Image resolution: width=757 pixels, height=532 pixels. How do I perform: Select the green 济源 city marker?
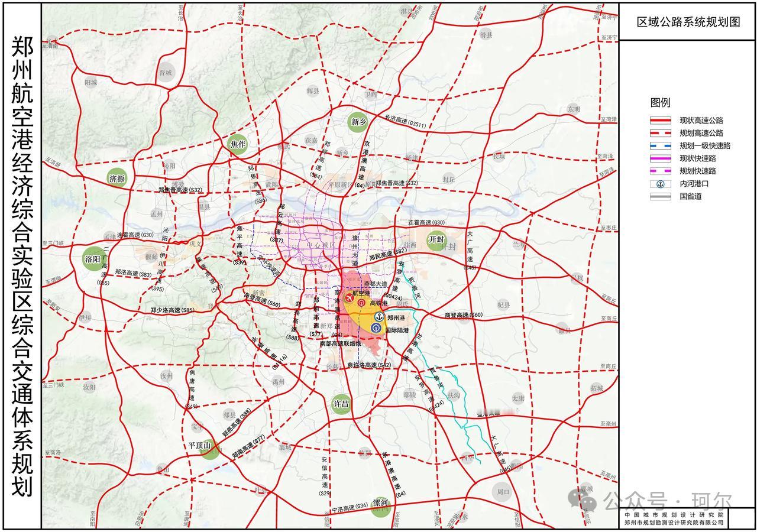[x=117, y=177]
